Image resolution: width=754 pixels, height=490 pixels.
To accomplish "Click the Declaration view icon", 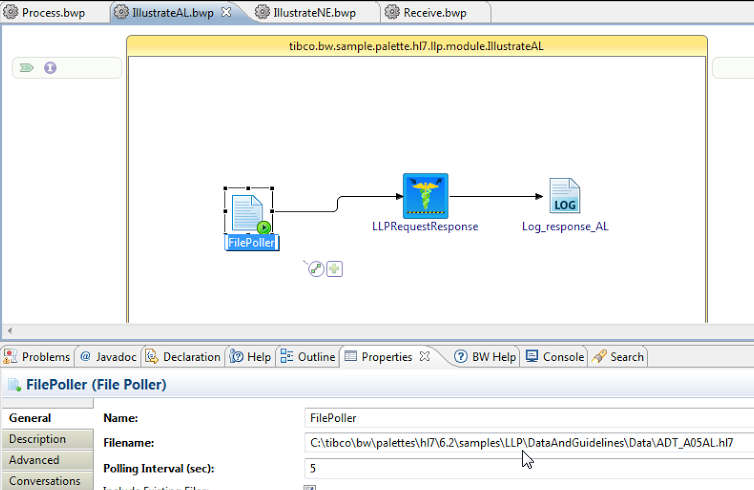I will [152, 356].
